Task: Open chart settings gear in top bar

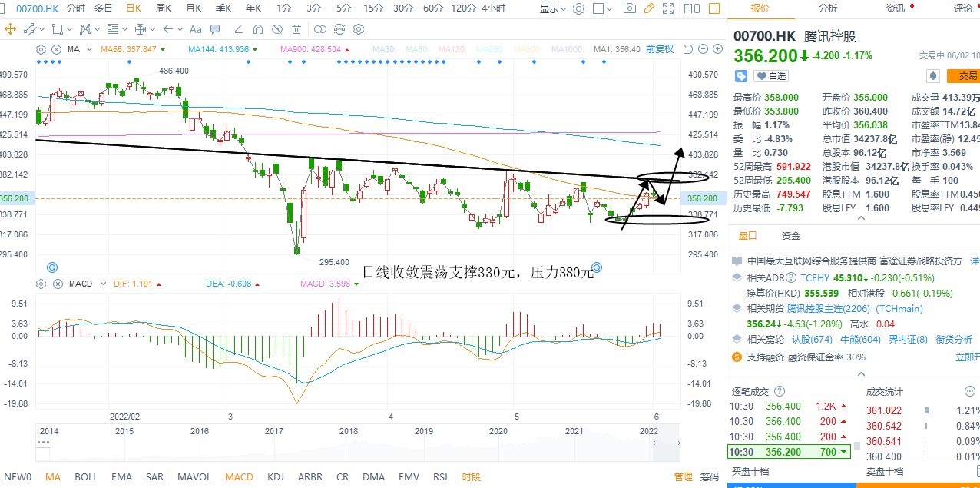Action: pos(579,8)
